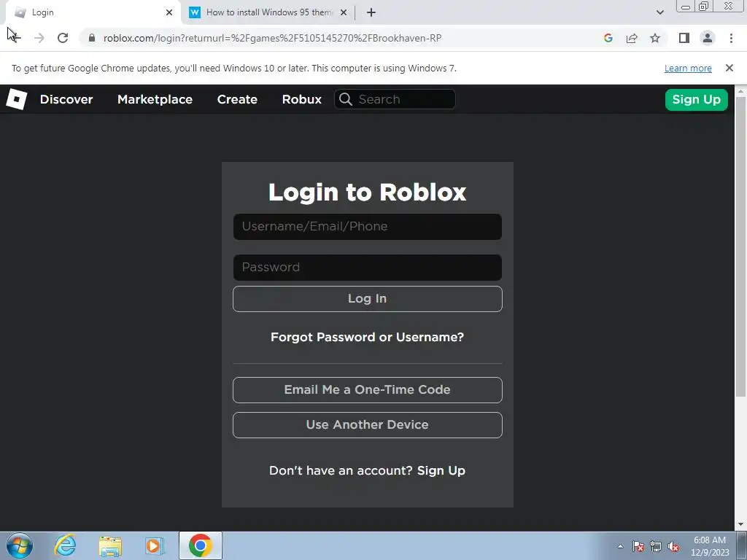The height and width of the screenshot is (560, 747).
Task: Click Sign Up link below login form
Action: 441,470
